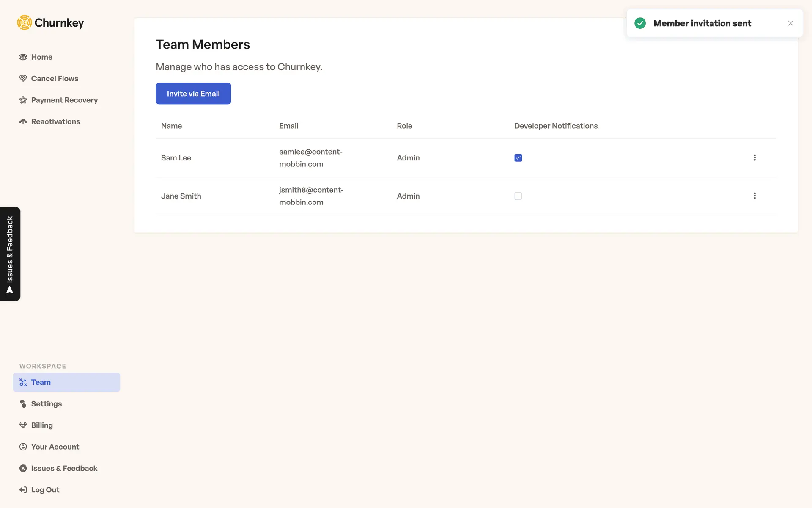Screen dimensions: 812x508
Task: Dismiss the Member invitation sent toast
Action: [x=790, y=23]
